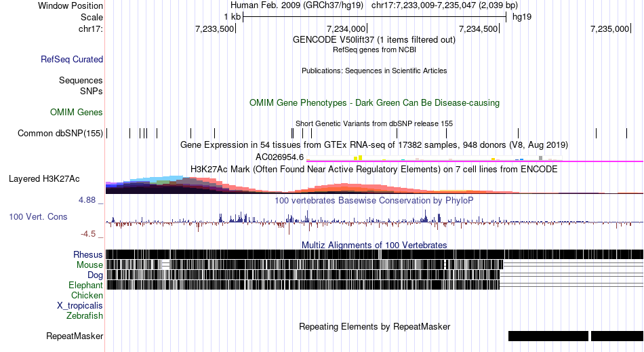Click Multiz Alignments of 100 Vertebrates title
The width and height of the screenshot is (644, 352).
[374, 246]
